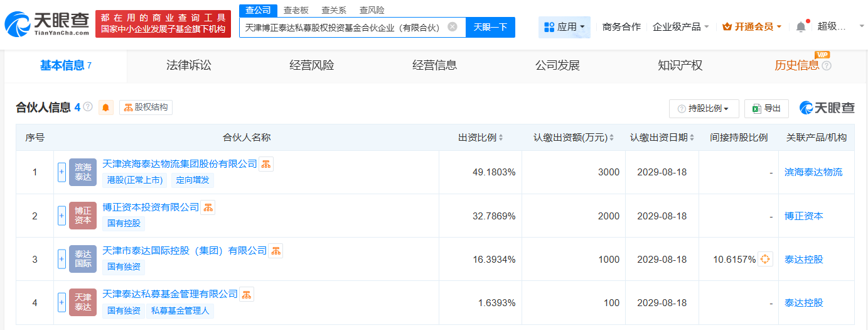Click the target icon next to 10.6157%

click(765, 259)
